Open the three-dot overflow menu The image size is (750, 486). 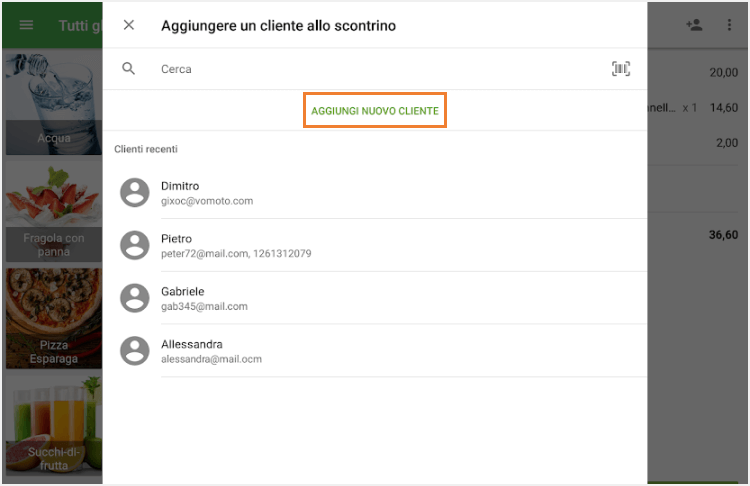click(x=729, y=25)
